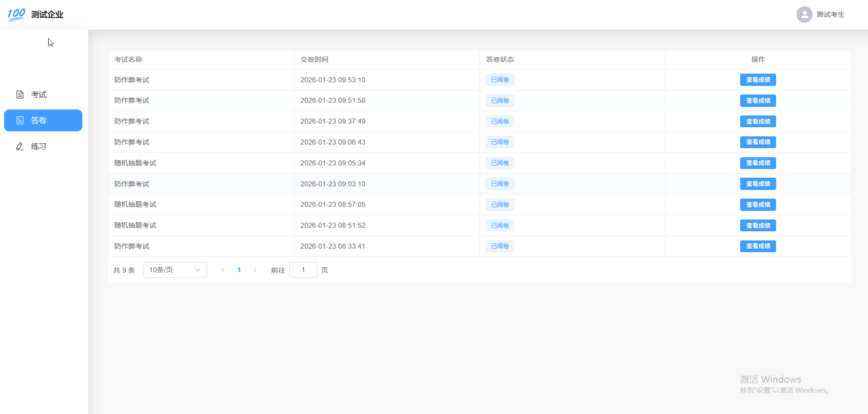Click 查看成绩 for the 08:57:05 submission
Viewport: 868px width, 414px height.
point(758,205)
